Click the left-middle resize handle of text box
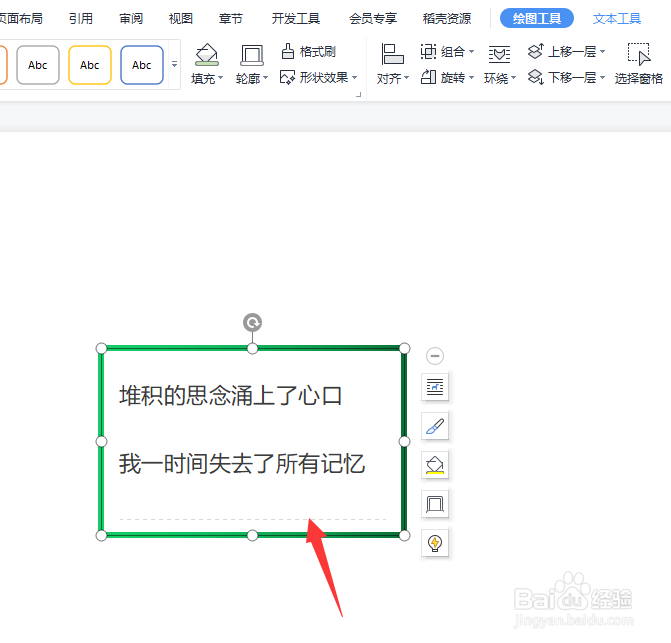The height and width of the screenshot is (643, 671). tap(101, 442)
